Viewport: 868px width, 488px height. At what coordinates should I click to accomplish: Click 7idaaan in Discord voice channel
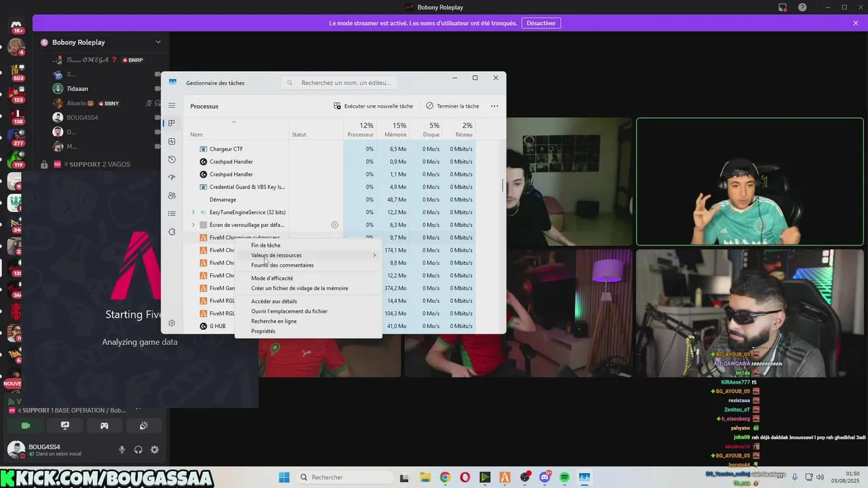(x=78, y=88)
